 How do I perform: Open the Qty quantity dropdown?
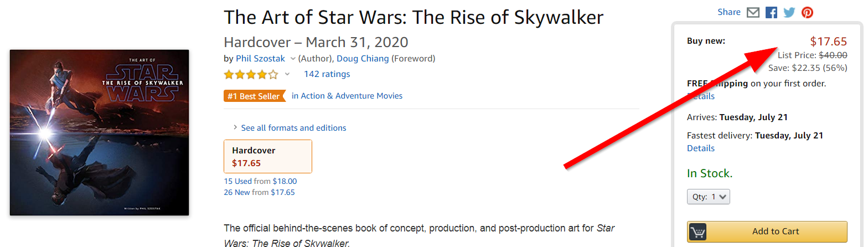coord(709,197)
